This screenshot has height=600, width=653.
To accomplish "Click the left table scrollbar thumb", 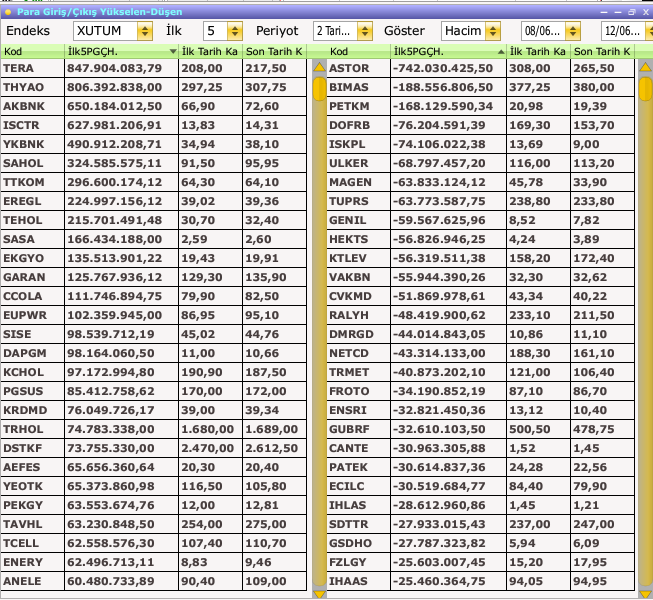I will [319, 89].
